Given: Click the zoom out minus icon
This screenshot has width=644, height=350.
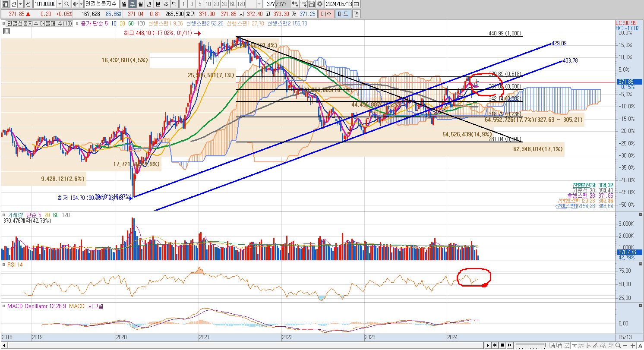Looking at the screenshot, I should [625, 345].
